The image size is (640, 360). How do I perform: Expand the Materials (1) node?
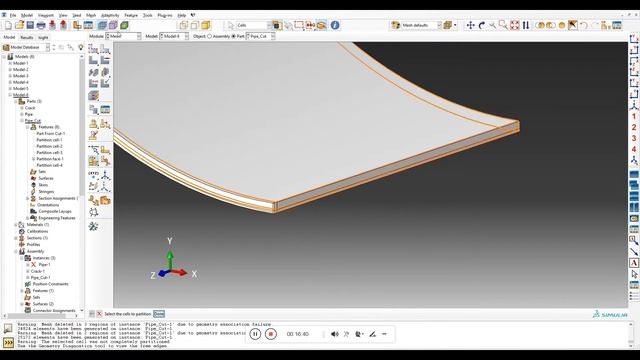click(x=16, y=225)
